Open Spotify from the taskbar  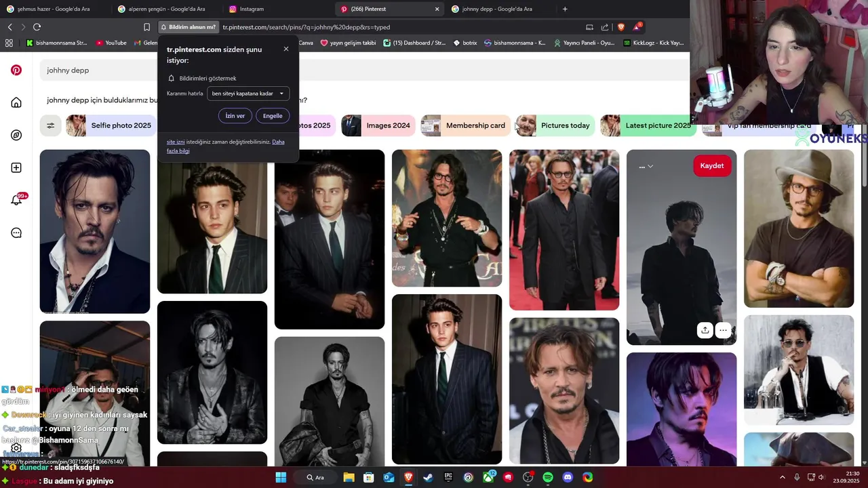coord(548,477)
